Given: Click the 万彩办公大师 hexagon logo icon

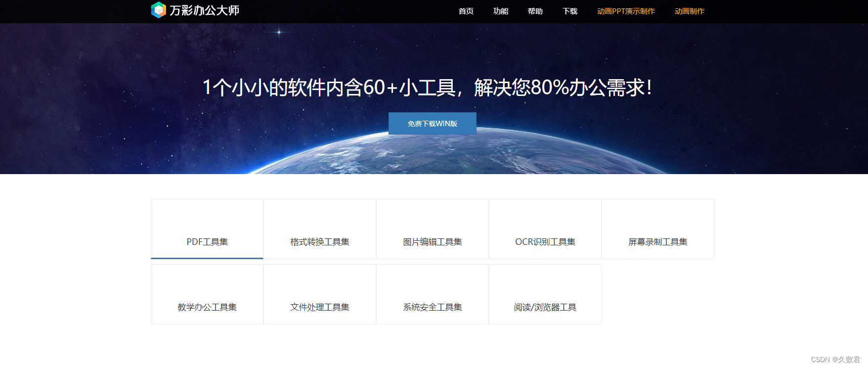Looking at the screenshot, I should [x=159, y=10].
